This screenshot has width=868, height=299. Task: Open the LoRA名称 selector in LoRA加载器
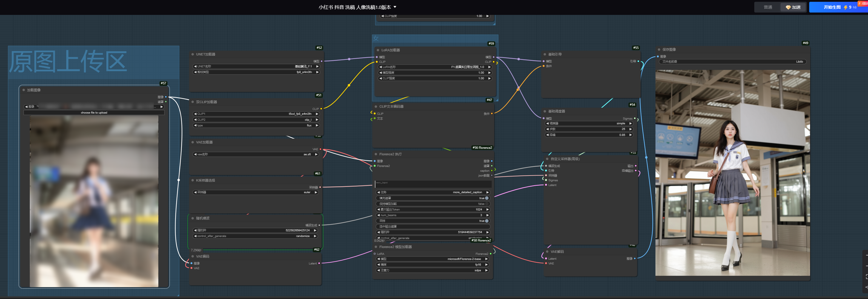pos(435,67)
